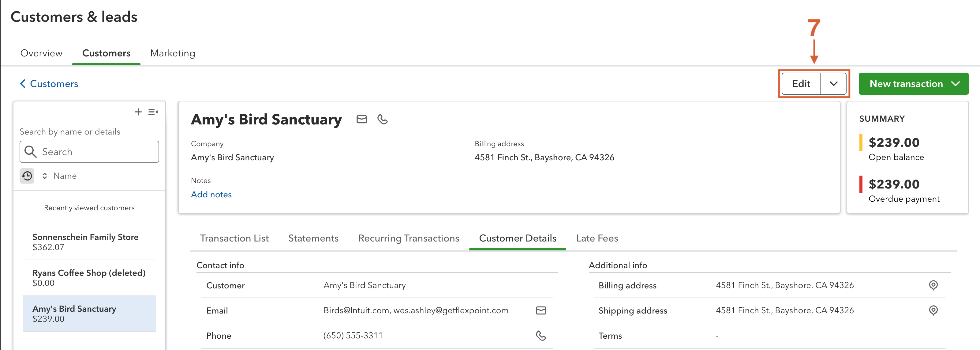Open the Marketing tab
This screenshot has height=350, width=980.
click(x=172, y=53)
